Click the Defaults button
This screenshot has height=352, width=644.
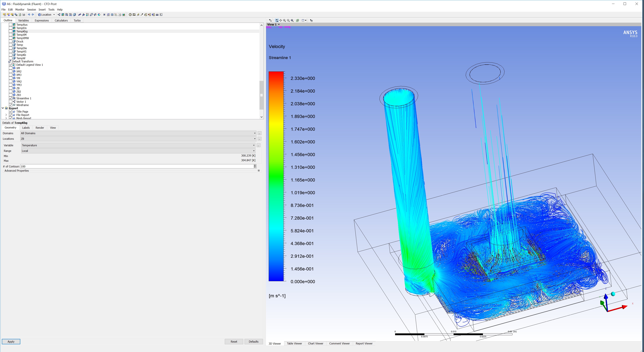(x=253, y=341)
